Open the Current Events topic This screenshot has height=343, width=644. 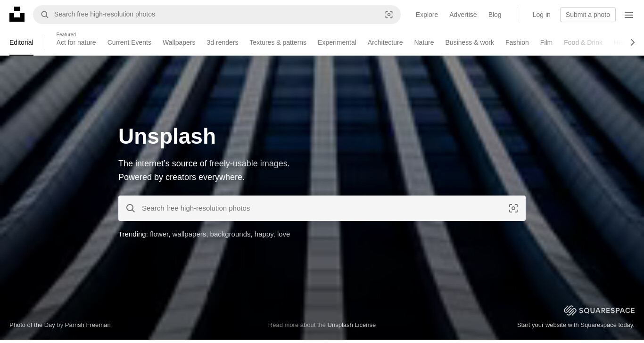(129, 42)
